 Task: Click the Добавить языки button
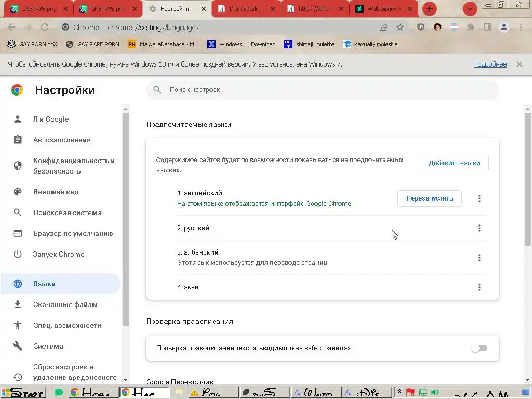click(x=454, y=163)
